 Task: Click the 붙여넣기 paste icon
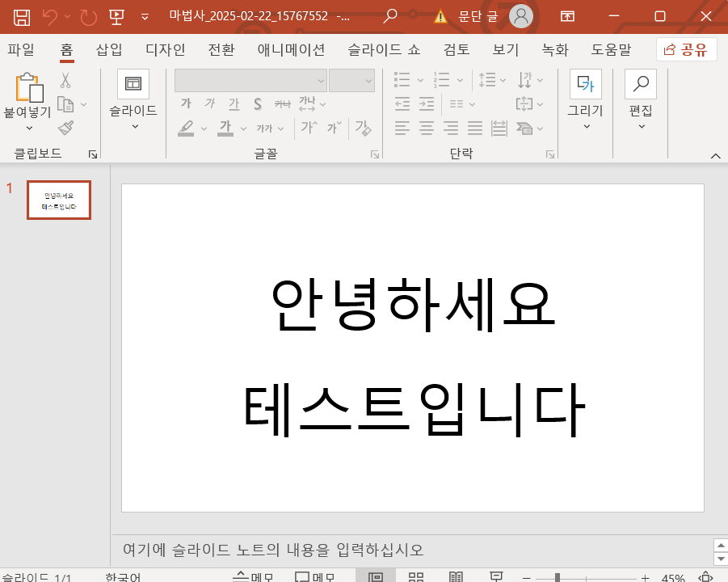(29, 86)
